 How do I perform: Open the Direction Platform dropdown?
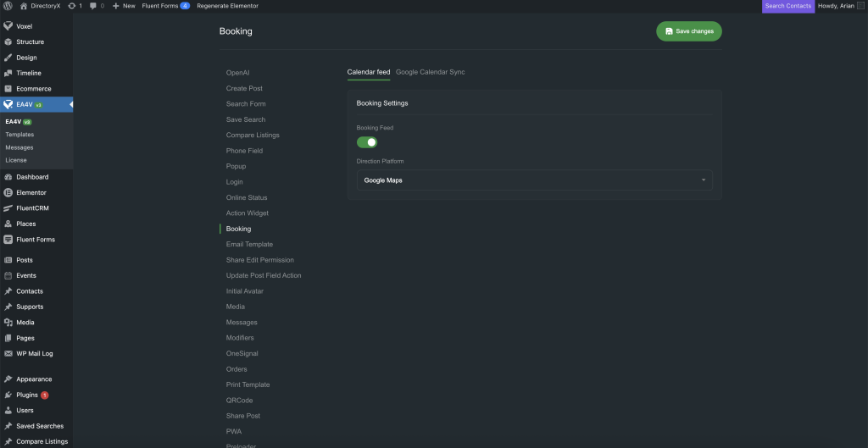(534, 180)
